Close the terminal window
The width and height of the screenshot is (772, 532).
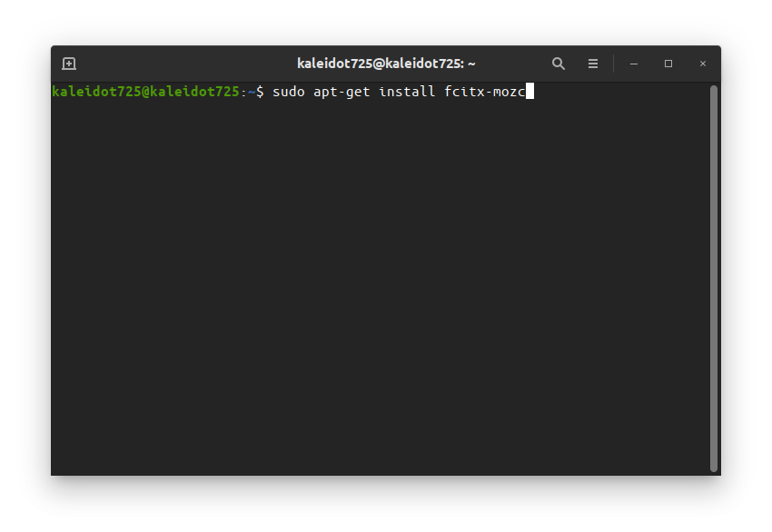click(703, 64)
